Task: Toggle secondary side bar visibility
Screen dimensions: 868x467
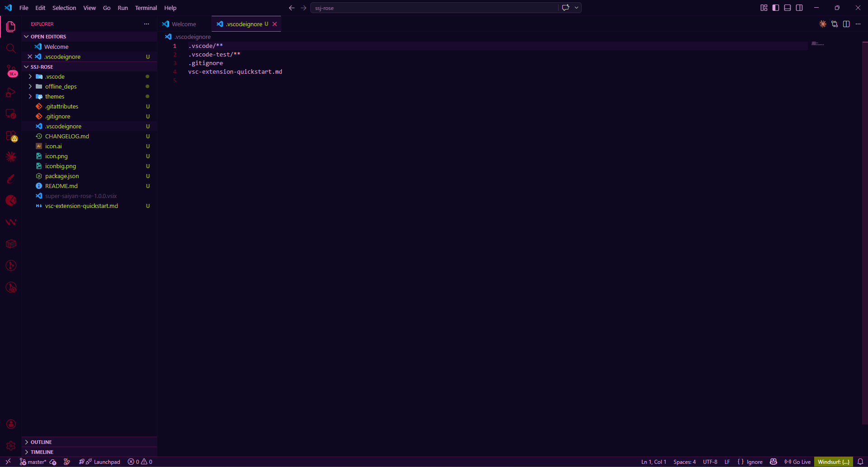Action: click(799, 8)
